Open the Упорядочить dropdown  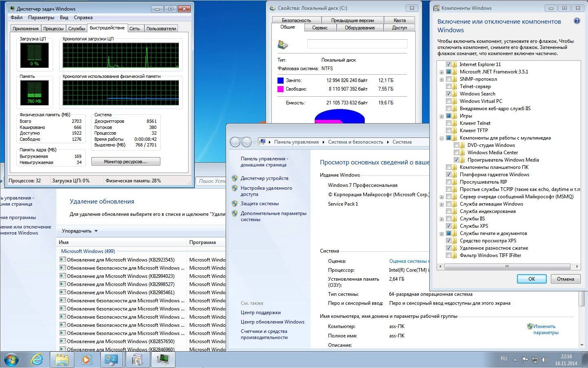(x=80, y=231)
